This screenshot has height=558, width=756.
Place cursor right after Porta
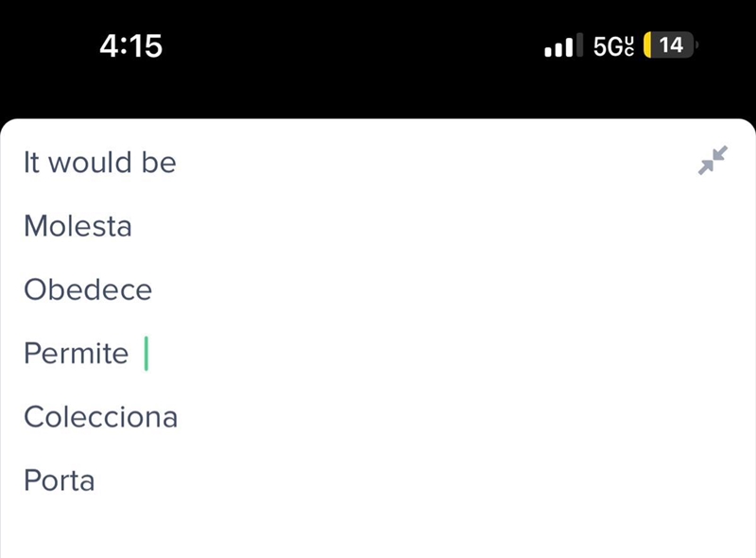click(96, 480)
